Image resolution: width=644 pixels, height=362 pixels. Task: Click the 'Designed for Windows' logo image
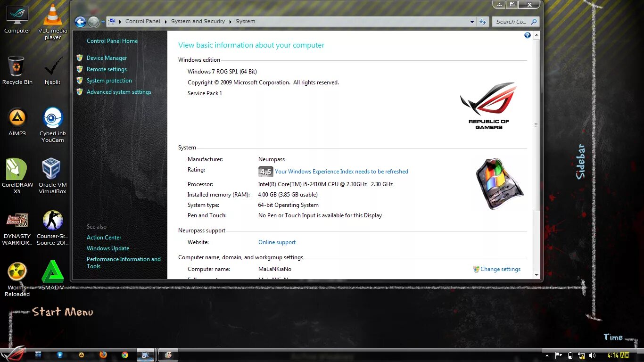coord(499,184)
